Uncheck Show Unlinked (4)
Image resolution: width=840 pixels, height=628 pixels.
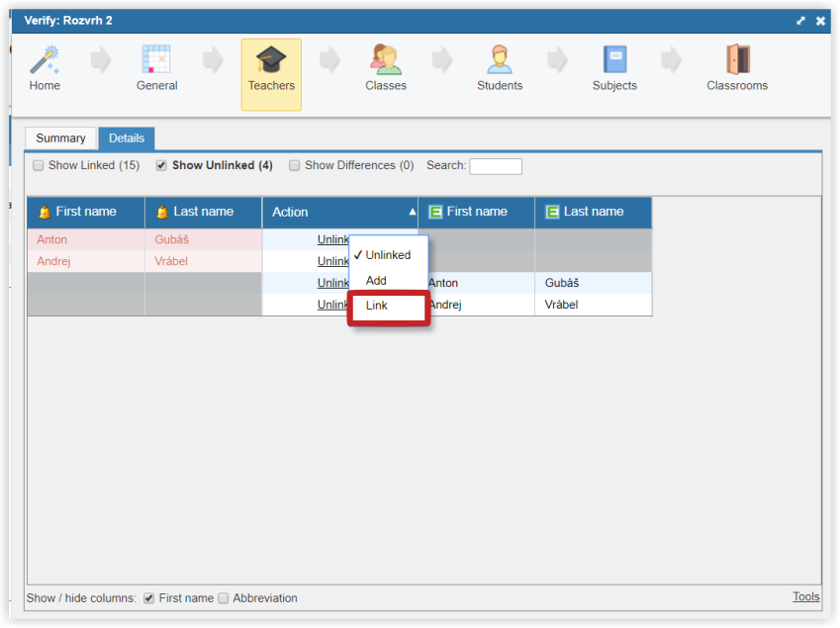coord(161,165)
